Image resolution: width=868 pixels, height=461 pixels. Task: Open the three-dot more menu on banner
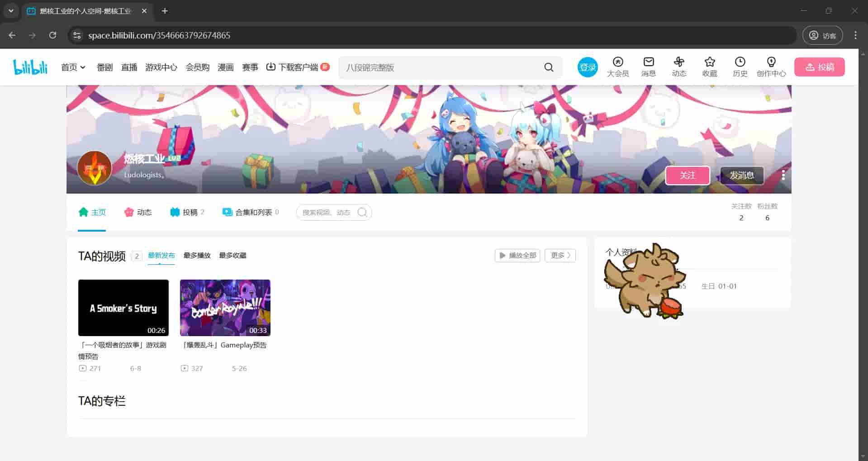point(783,176)
